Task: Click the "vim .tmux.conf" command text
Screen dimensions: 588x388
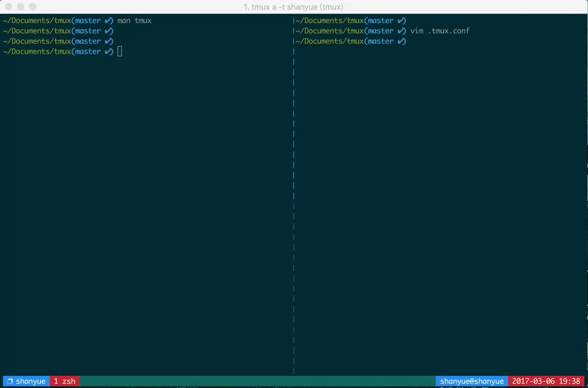Action: pyautogui.click(x=439, y=30)
